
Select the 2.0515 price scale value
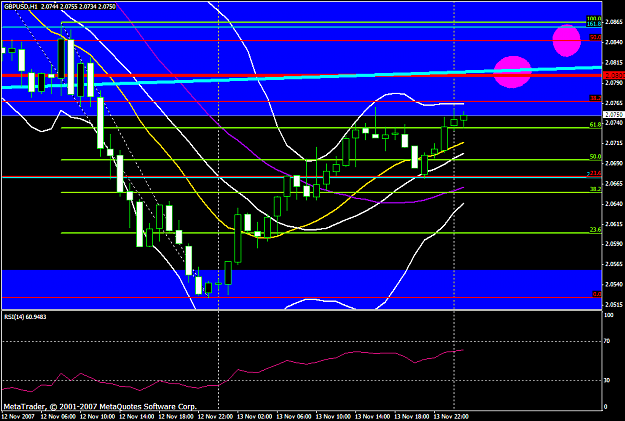[614, 305]
